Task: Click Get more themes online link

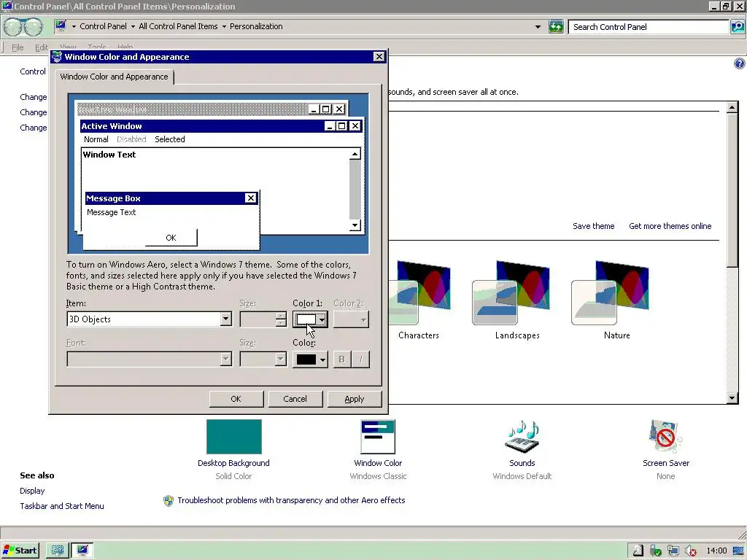Action: 670,226
